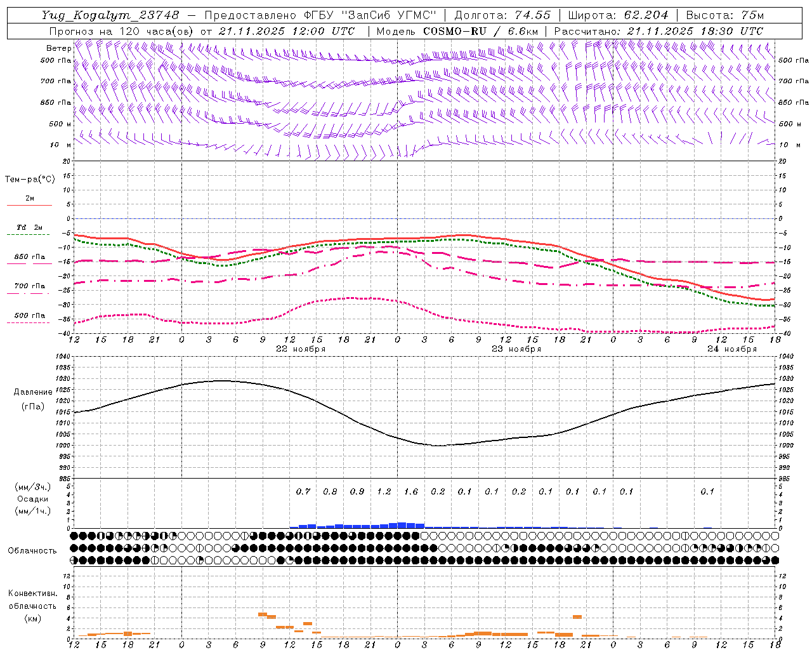812x650 pixels.
Task: Click the station title Yug_Kogalym_23748
Action: (x=111, y=15)
